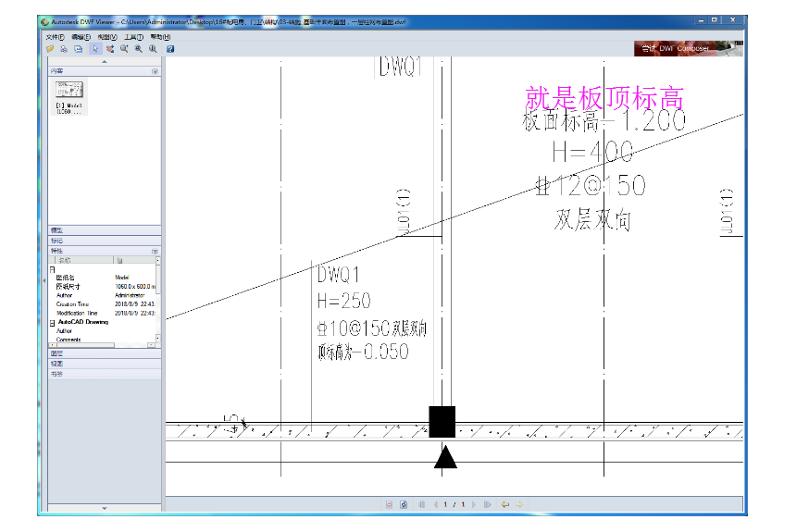Click the 双层双向 text in drawing
Viewport: 809px width, 532px height.
(592, 220)
